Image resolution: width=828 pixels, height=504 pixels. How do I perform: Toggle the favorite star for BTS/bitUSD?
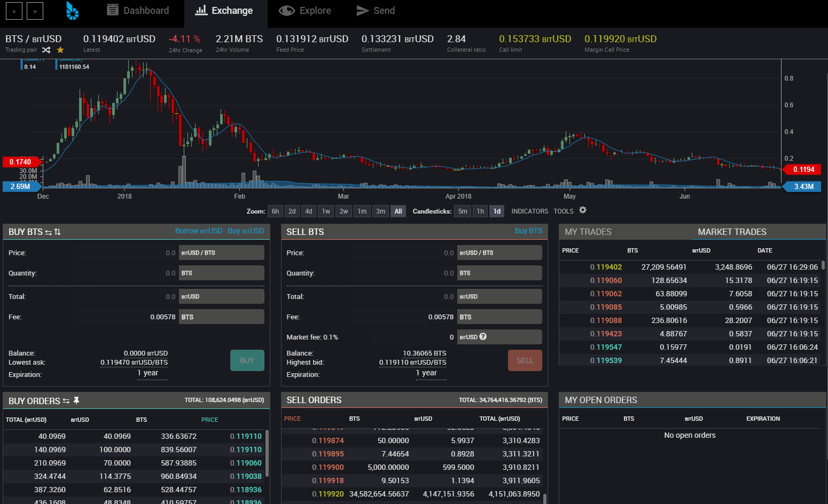tap(60, 50)
